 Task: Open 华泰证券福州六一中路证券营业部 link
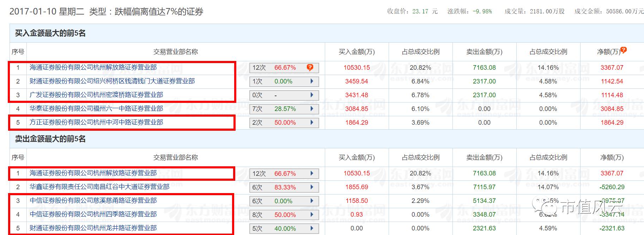click(x=96, y=109)
